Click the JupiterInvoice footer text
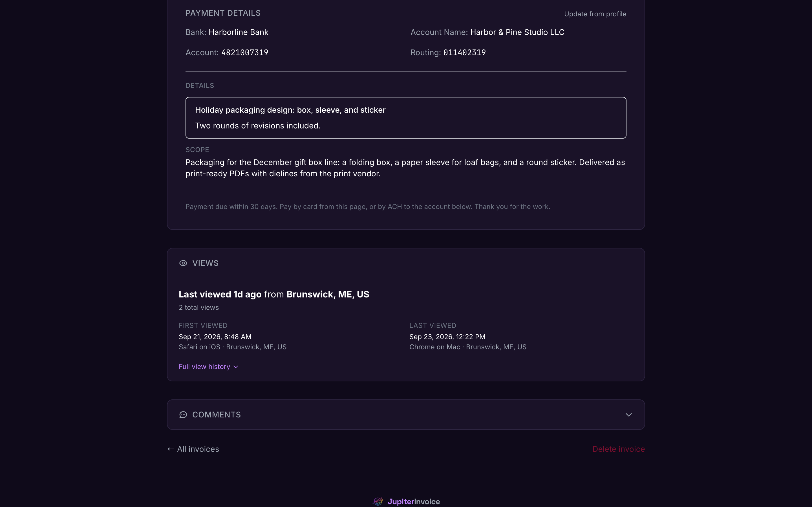 pos(414,502)
